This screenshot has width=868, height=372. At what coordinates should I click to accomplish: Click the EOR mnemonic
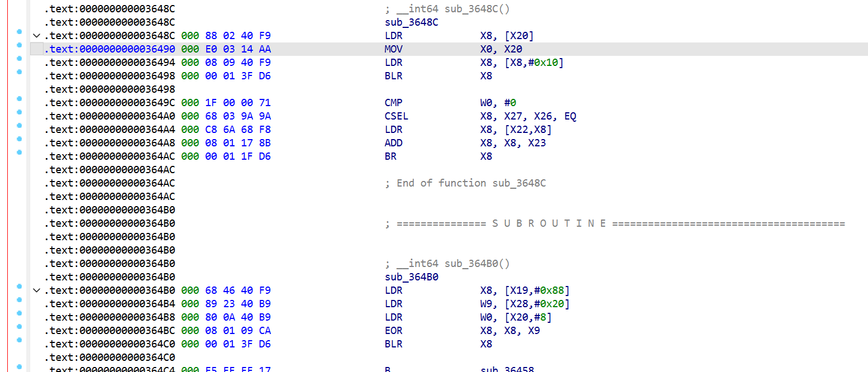point(394,331)
